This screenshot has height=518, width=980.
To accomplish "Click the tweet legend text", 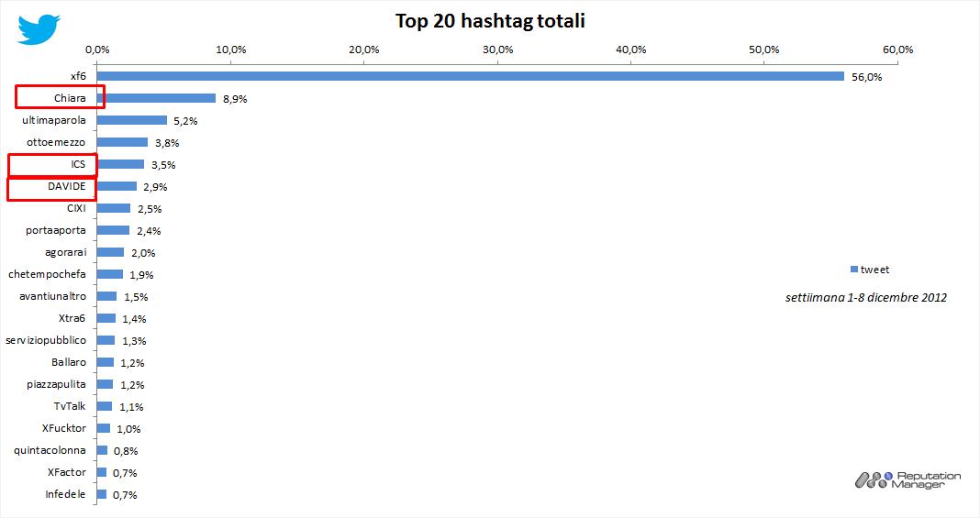I will tap(874, 269).
